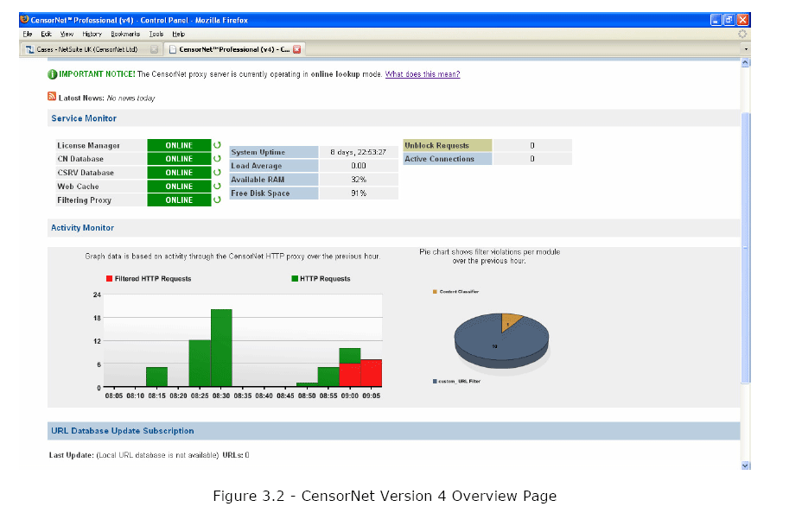
Task: Click the green Important Notice info icon
Action: pyautogui.click(x=52, y=74)
